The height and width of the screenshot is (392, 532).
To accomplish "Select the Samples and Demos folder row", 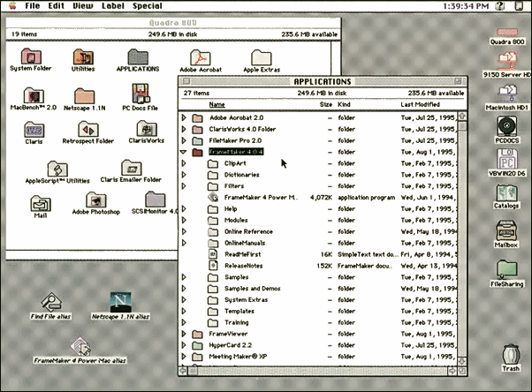I will 318,289.
